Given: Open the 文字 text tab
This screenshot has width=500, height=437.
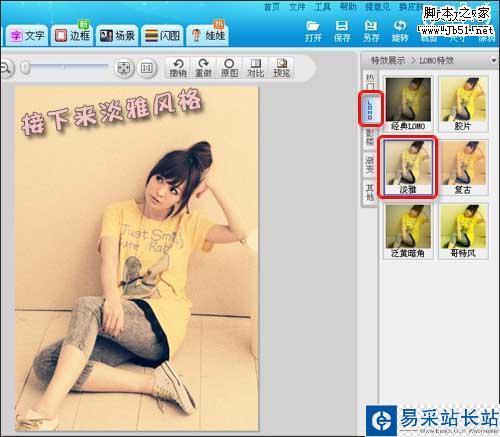Looking at the screenshot, I should coord(27,35).
